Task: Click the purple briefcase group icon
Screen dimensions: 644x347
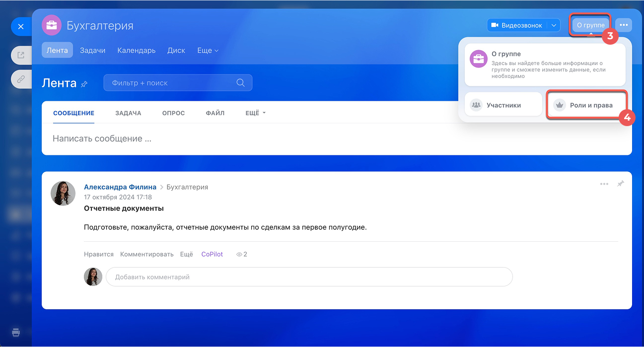Action: click(52, 25)
